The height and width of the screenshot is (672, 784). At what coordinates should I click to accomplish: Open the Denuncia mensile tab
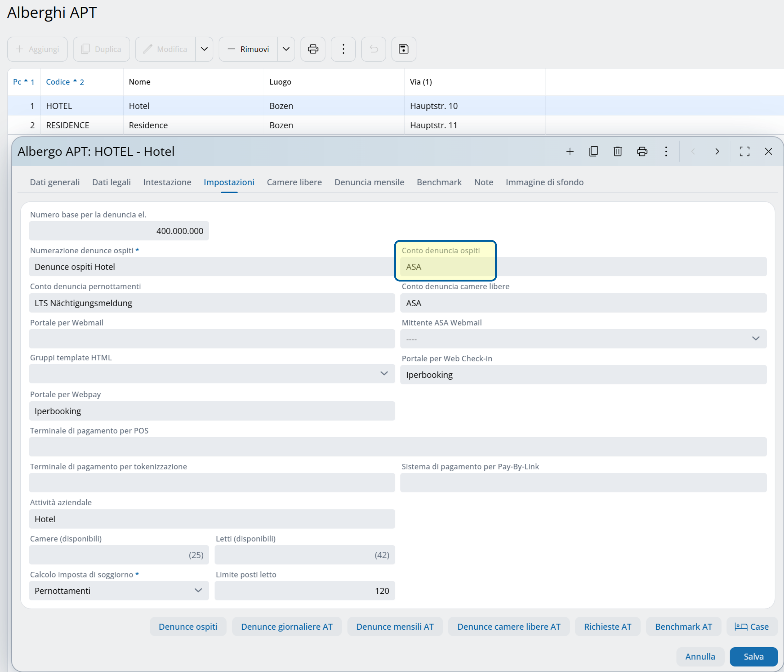[x=369, y=182]
